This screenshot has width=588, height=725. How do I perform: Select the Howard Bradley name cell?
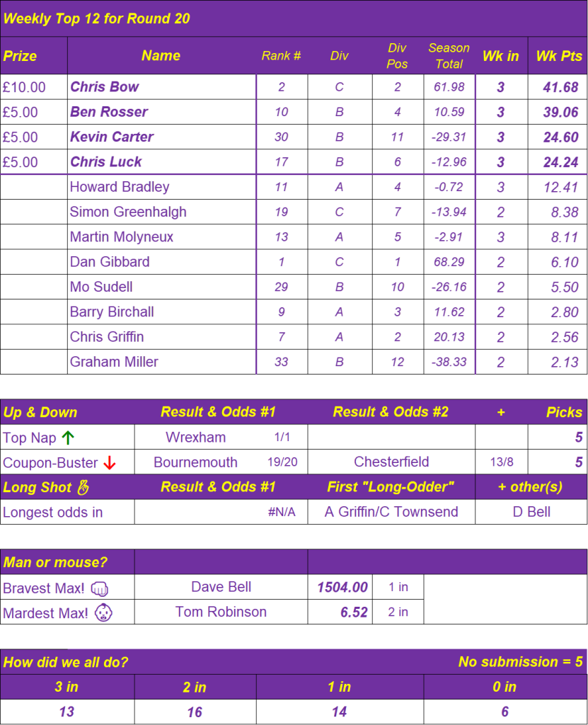pyautogui.click(x=162, y=187)
